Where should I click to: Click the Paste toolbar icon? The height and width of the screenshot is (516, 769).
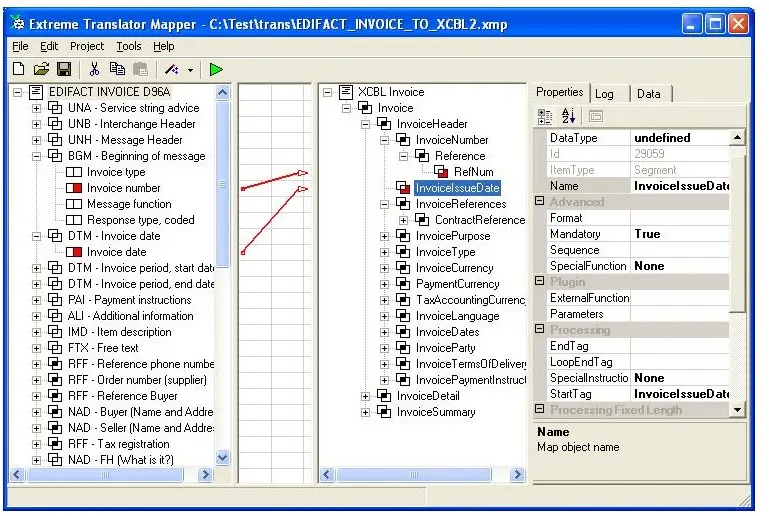tap(140, 69)
